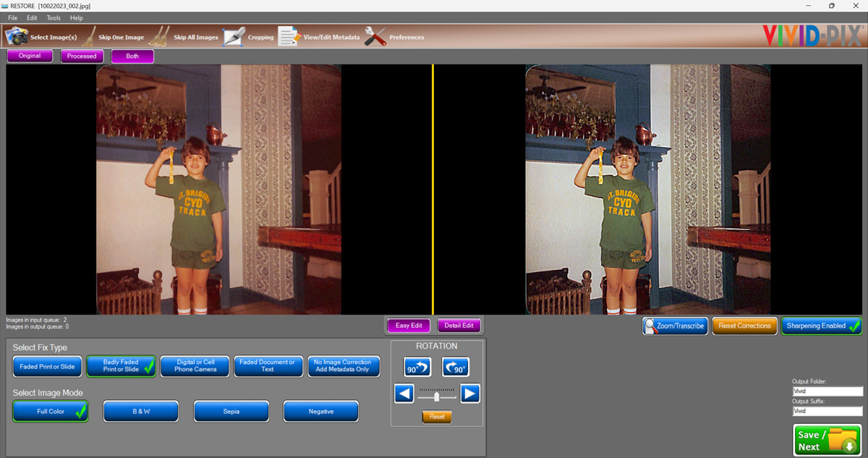The image size is (868, 458).
Task: Nudge rotation right with the blue arrow
Action: pyautogui.click(x=471, y=393)
